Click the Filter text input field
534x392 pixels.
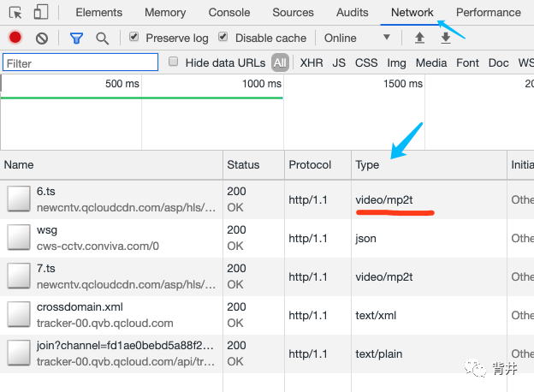pyautogui.click(x=80, y=62)
